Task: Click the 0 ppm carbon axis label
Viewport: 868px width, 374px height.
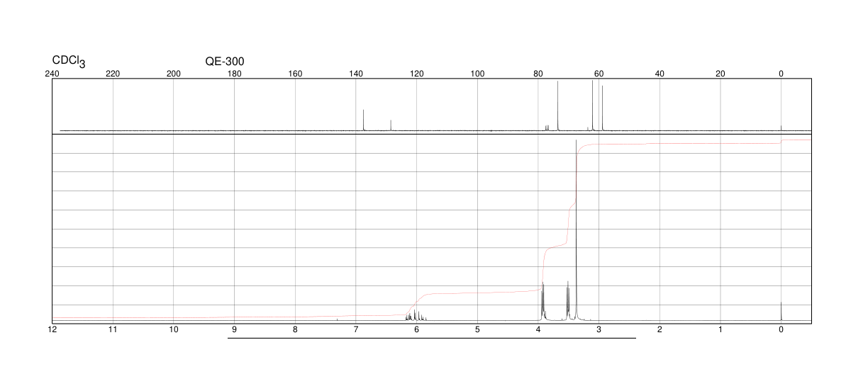Action: 781,74
